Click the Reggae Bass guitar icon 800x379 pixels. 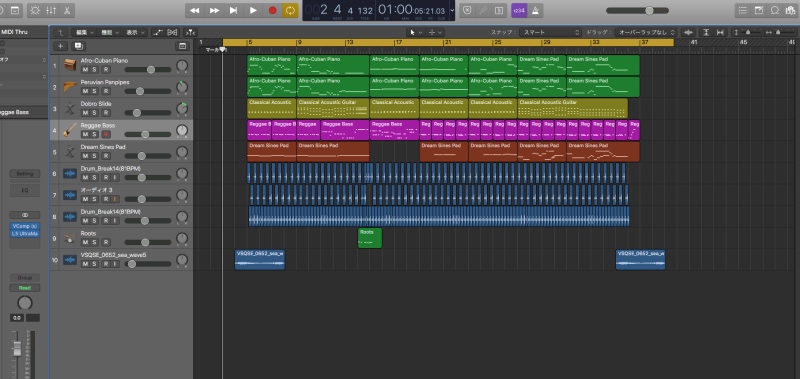point(70,131)
